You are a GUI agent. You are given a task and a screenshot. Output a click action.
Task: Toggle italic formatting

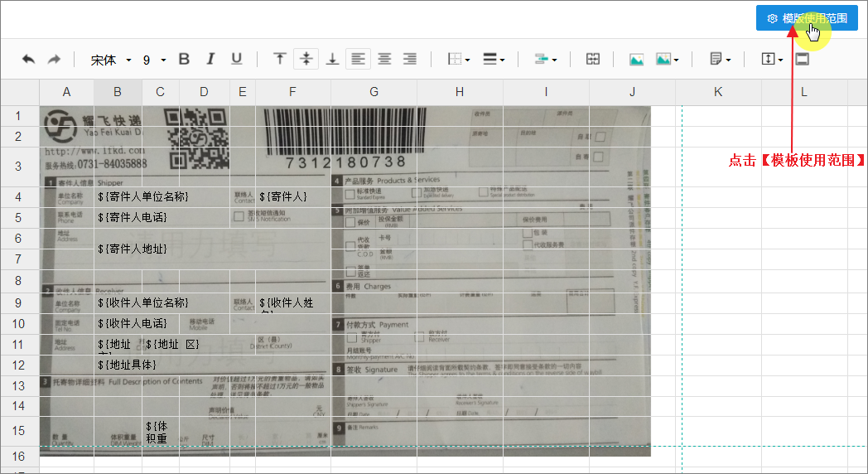(x=210, y=59)
